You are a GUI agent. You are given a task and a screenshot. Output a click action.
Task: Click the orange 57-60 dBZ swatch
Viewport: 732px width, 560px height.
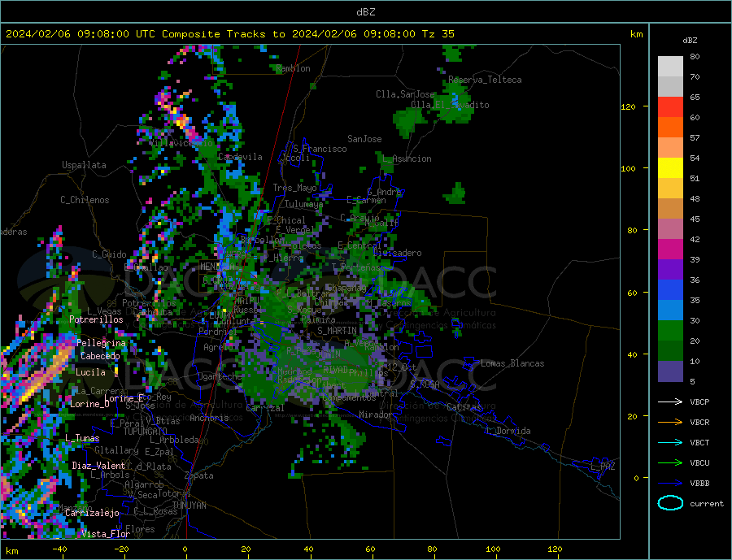pyautogui.click(x=670, y=128)
